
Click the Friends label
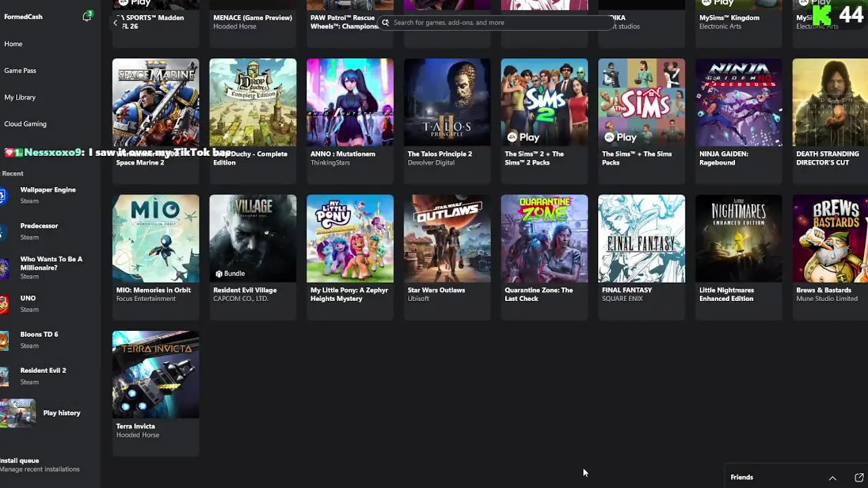coord(742,477)
